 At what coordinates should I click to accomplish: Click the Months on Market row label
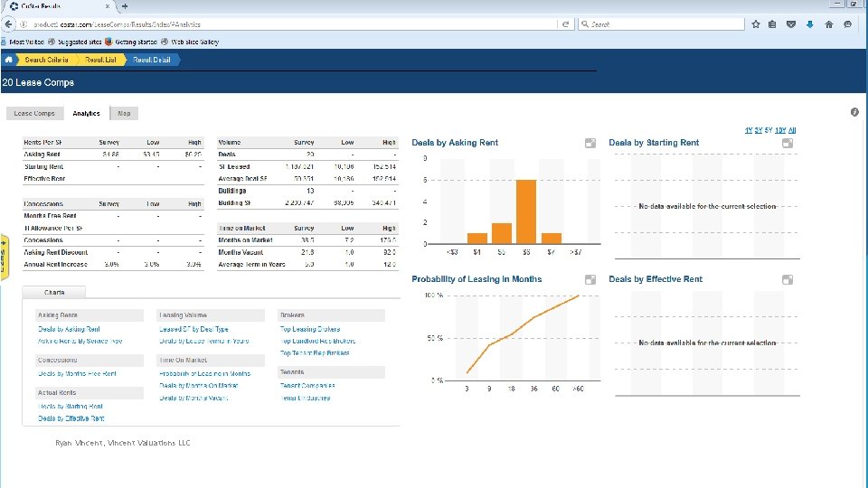tap(245, 240)
